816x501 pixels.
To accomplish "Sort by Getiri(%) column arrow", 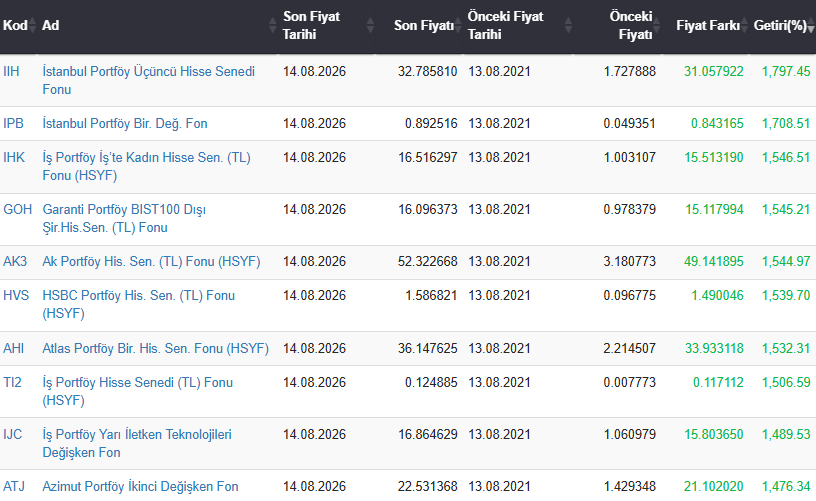I will tap(811, 25).
